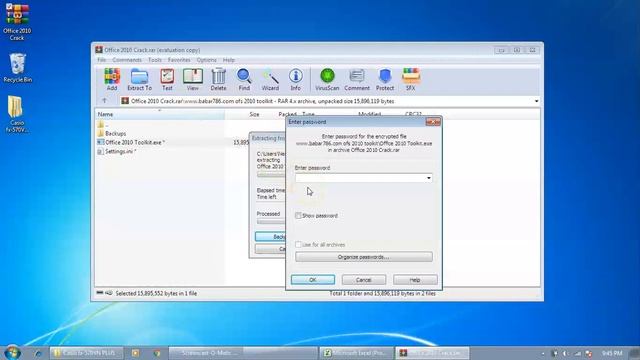Switch to Microsoft Excel taskbar item

(x=357, y=353)
